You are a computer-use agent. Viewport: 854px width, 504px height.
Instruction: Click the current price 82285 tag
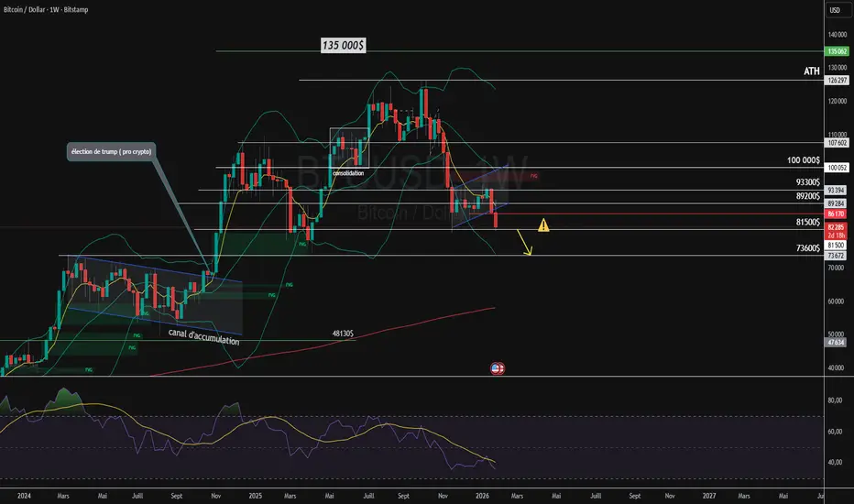click(836, 227)
